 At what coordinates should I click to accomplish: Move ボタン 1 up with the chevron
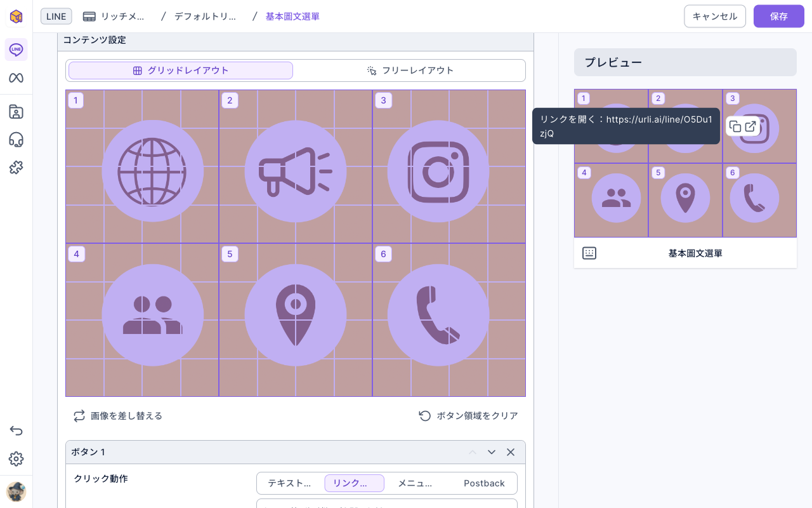(x=473, y=452)
